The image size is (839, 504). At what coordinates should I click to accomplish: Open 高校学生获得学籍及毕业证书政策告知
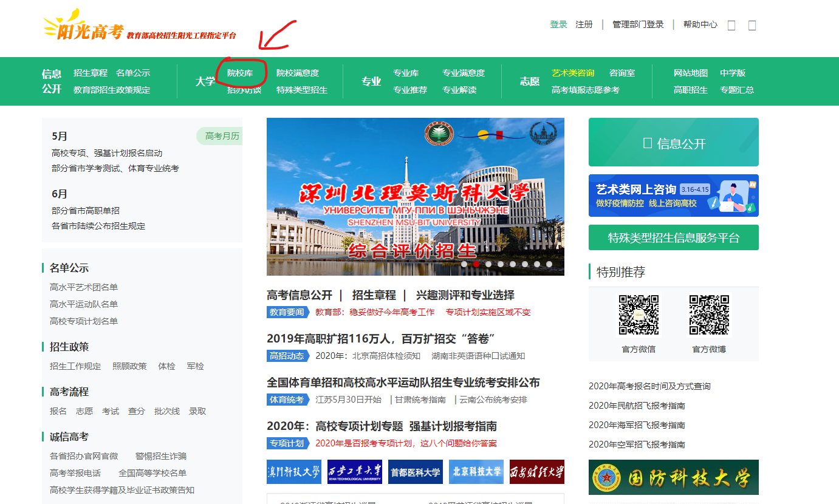122,490
